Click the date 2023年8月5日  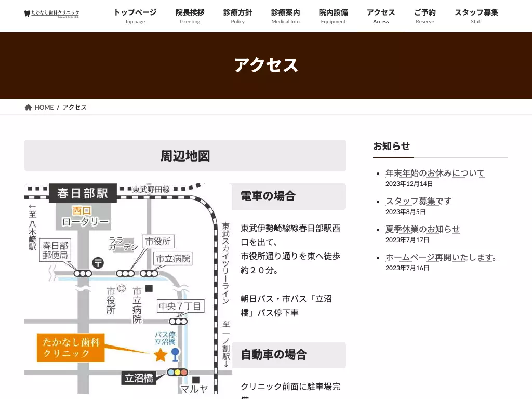[x=405, y=212]
